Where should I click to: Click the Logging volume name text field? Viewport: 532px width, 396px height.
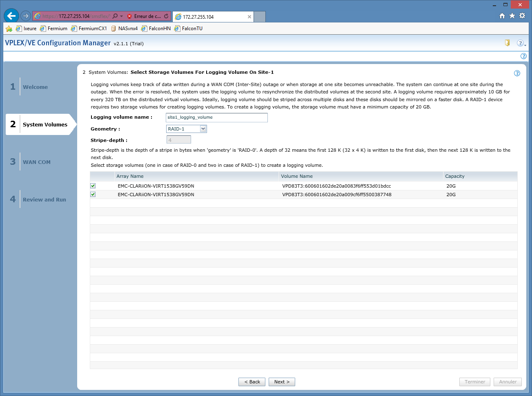tap(216, 117)
